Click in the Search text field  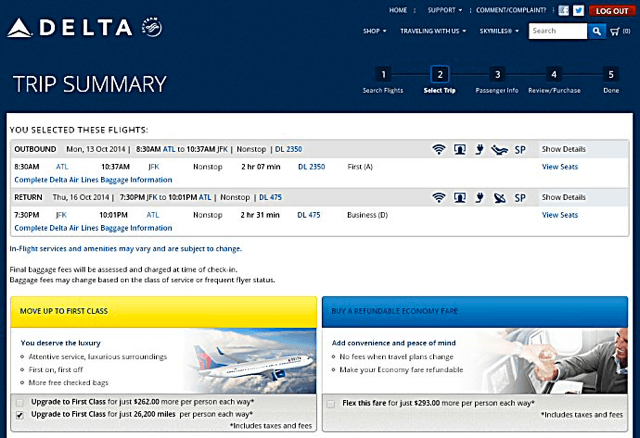click(558, 31)
